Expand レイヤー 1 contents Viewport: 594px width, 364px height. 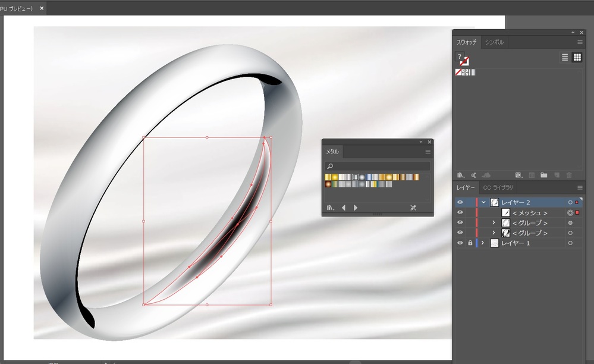pos(483,243)
